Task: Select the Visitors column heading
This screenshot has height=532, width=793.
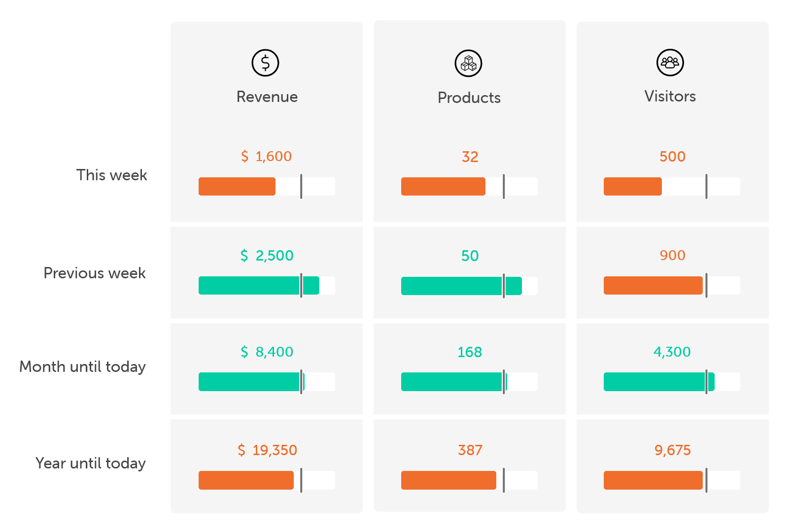Action: [x=670, y=96]
